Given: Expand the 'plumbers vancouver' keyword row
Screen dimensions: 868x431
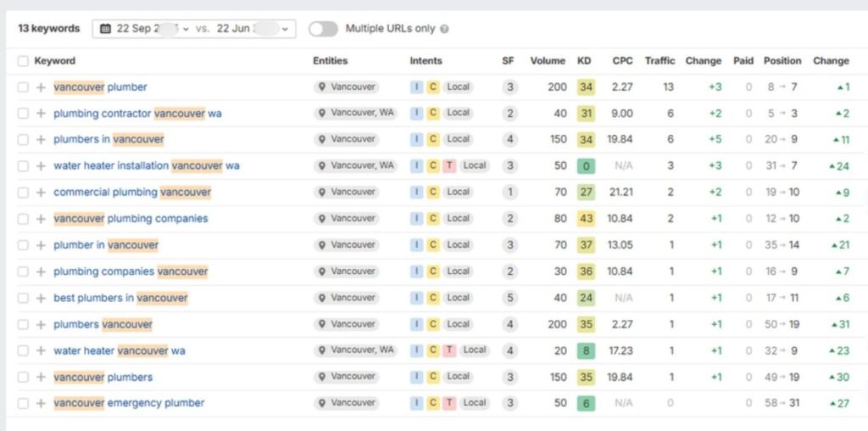Looking at the screenshot, I should point(41,325).
